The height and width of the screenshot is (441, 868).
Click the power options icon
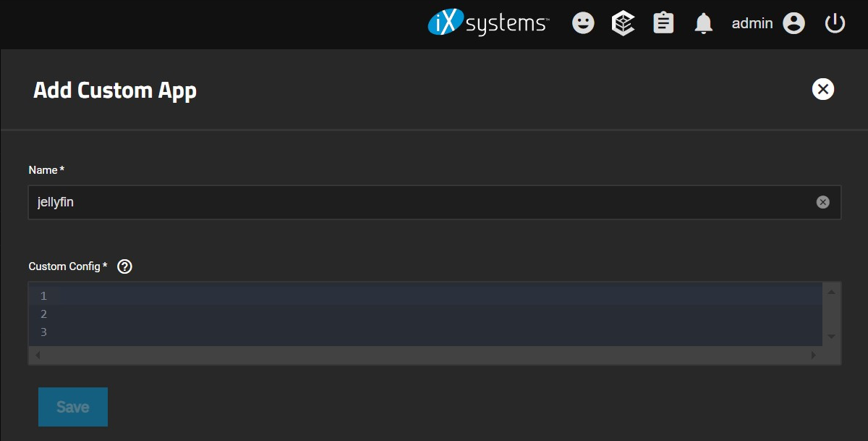click(x=835, y=22)
